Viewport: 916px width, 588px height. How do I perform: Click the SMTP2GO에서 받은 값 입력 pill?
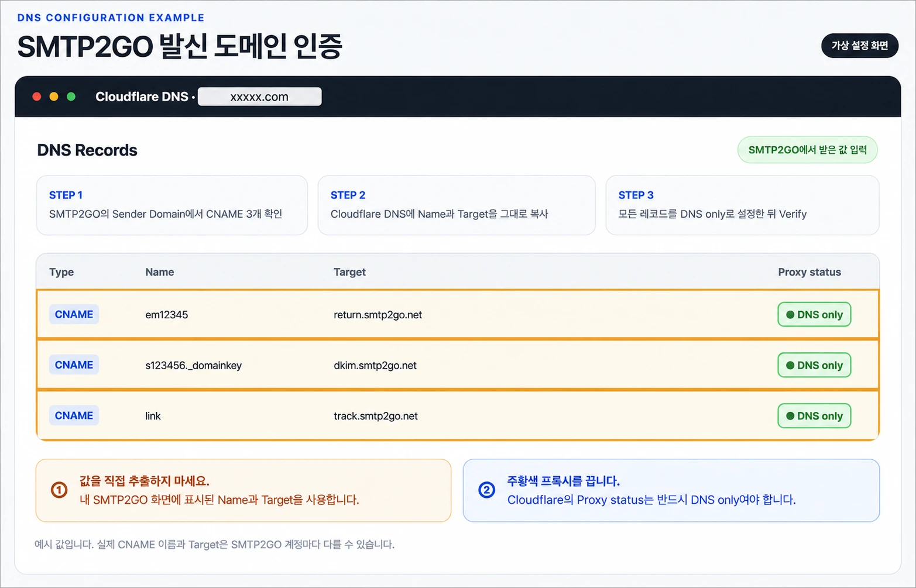[807, 150]
